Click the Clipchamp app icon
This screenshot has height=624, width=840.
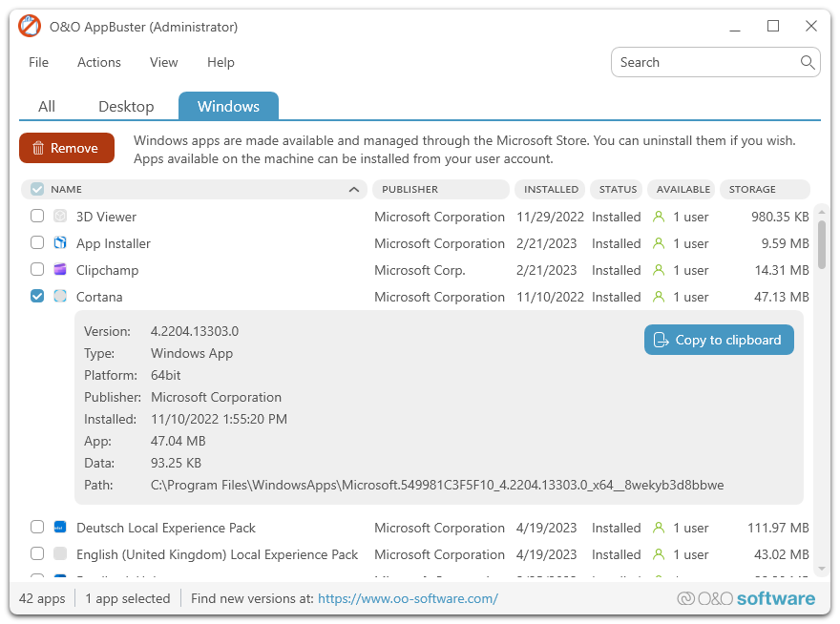(x=60, y=269)
